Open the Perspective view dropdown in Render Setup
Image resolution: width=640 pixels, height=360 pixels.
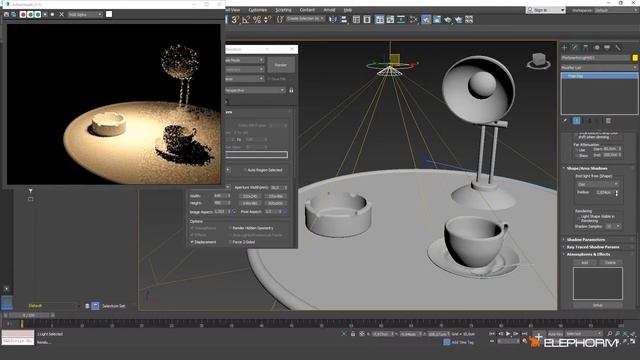click(x=255, y=90)
